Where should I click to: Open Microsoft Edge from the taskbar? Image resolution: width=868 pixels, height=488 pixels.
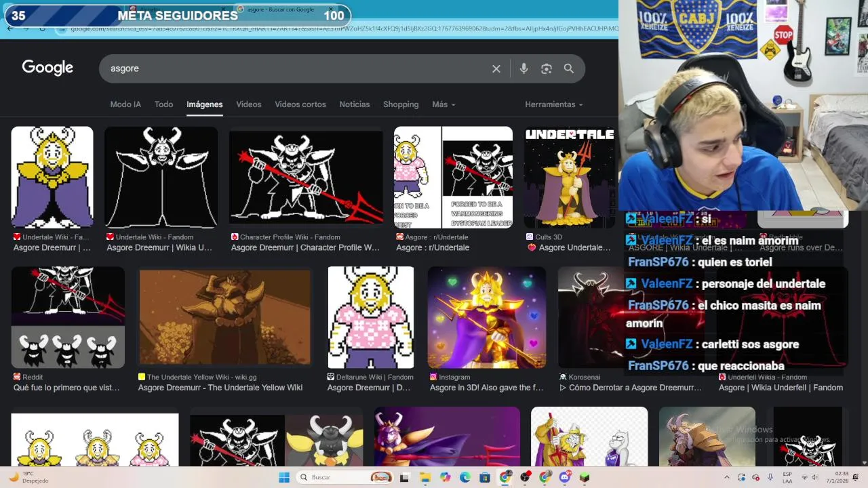pyautogui.click(x=465, y=477)
